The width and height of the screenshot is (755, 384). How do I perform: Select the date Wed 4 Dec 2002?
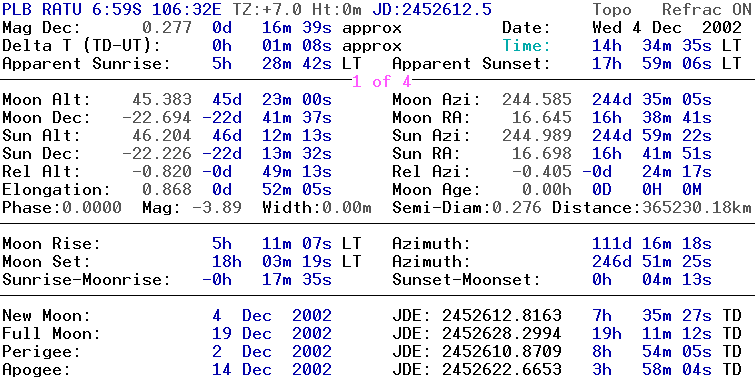coord(667,28)
